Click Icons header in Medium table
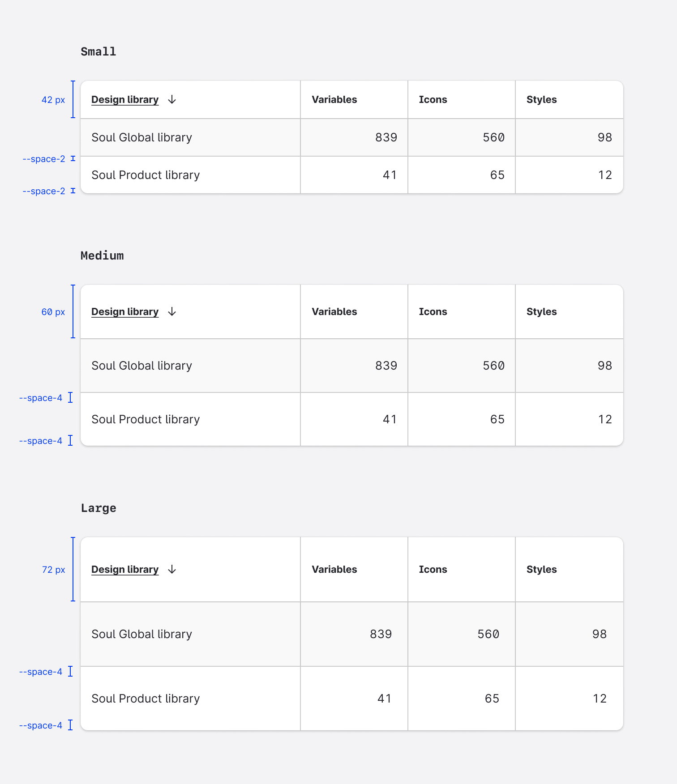The image size is (677, 784). [x=433, y=312]
